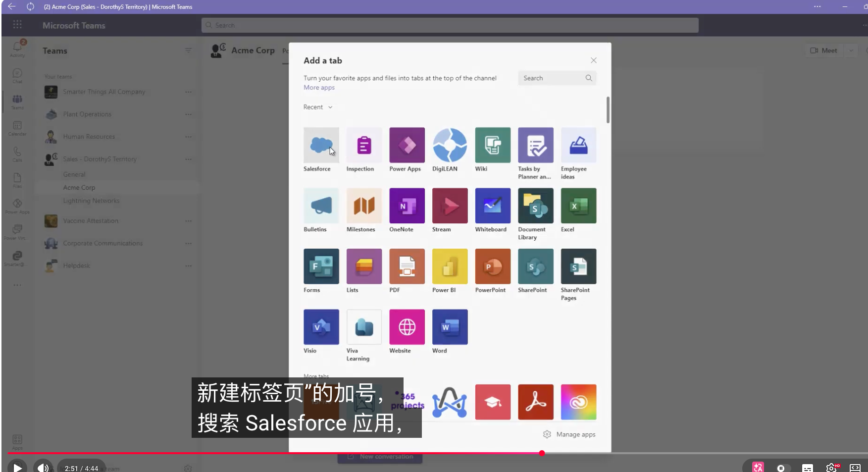Focus the Add a tab search field
The image size is (868, 472).
click(x=557, y=78)
